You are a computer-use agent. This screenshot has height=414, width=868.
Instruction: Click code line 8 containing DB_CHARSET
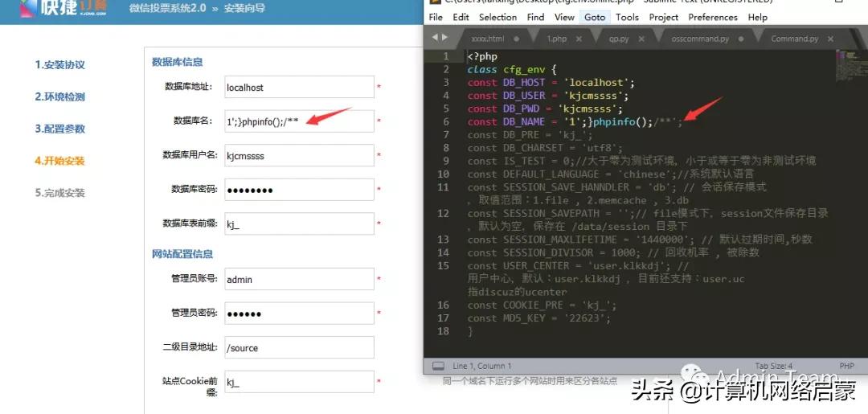[545, 149]
